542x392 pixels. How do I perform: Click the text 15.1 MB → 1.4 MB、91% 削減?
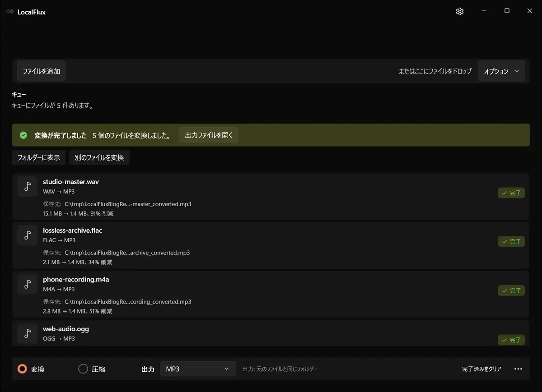click(78, 213)
